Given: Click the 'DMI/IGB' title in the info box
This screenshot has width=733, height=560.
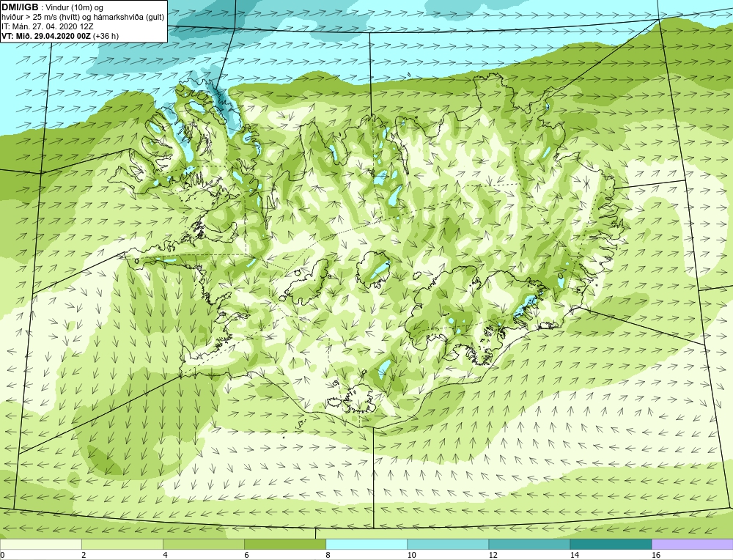Looking at the screenshot, I should (20, 7).
